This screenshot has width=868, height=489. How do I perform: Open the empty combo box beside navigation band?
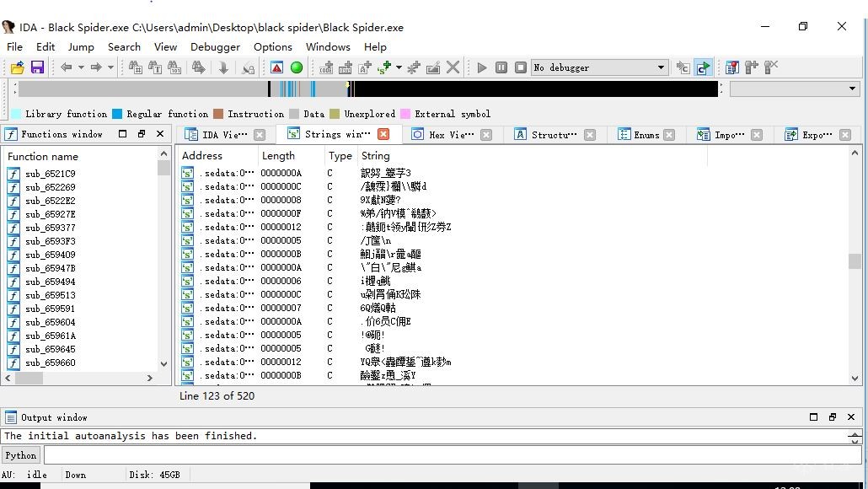(x=795, y=89)
